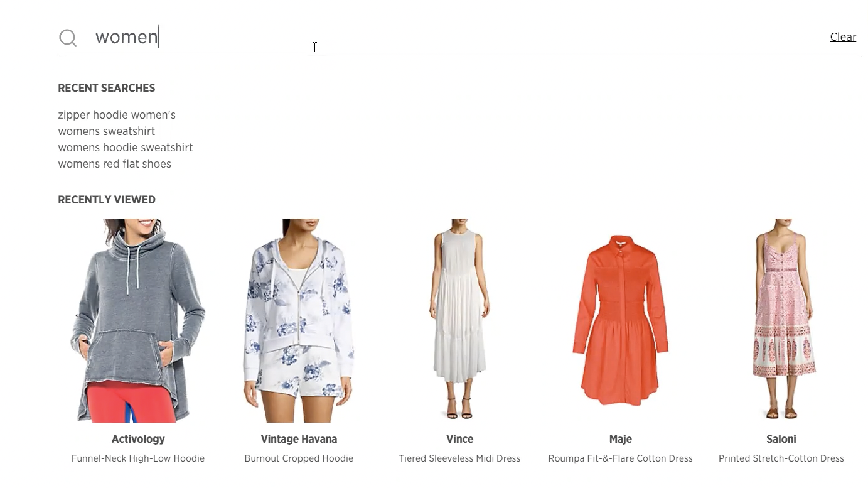Open recent search "womens red flat shoes"
Viewport: 868px width, 488px height.
(115, 164)
